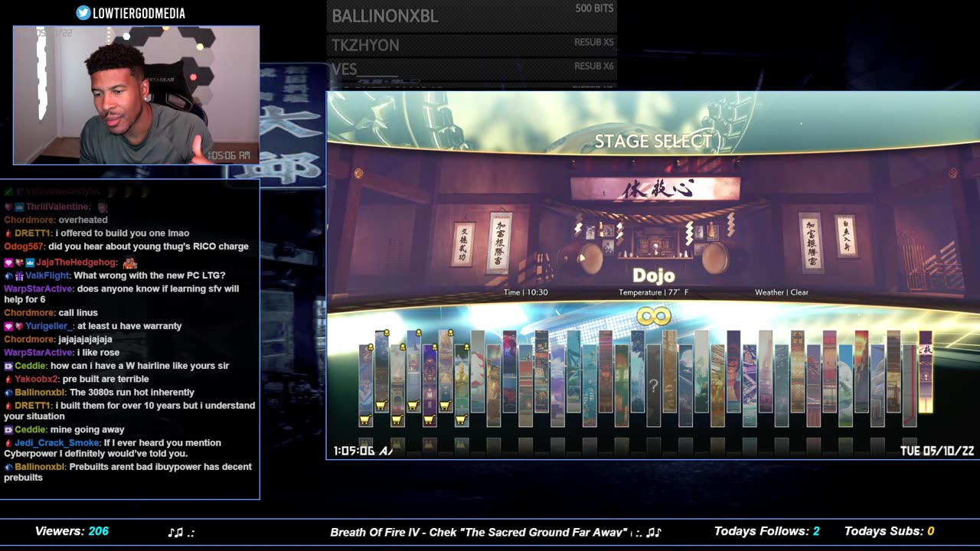The height and width of the screenshot is (551, 980).
Task: Click the gold infinity symbol above stage strip
Action: point(653,316)
